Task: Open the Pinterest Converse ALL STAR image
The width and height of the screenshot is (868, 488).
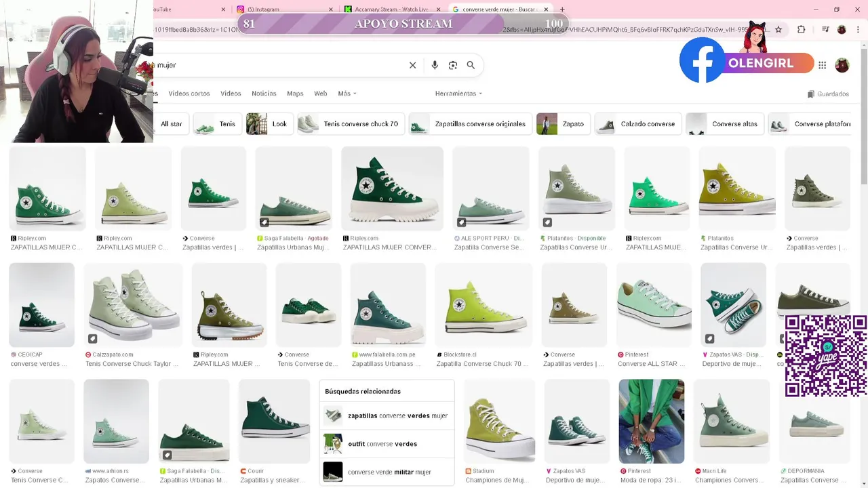Action: (x=654, y=305)
